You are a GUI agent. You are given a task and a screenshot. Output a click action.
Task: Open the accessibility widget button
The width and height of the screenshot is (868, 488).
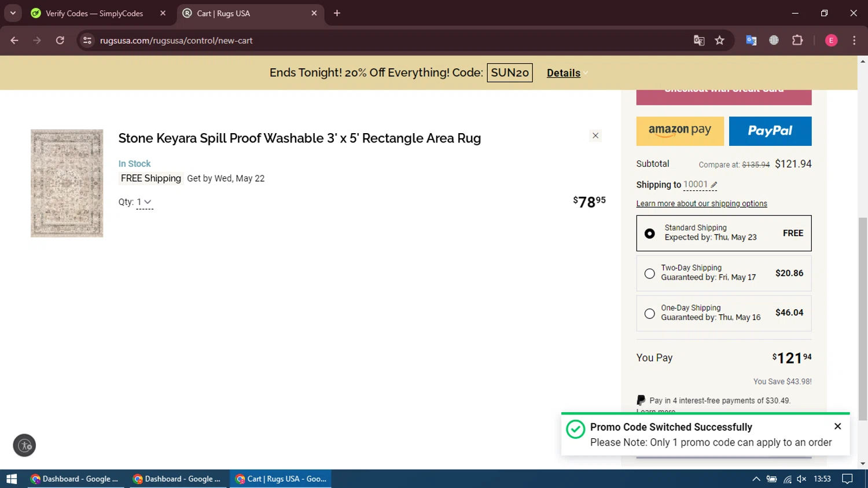coord(24,446)
